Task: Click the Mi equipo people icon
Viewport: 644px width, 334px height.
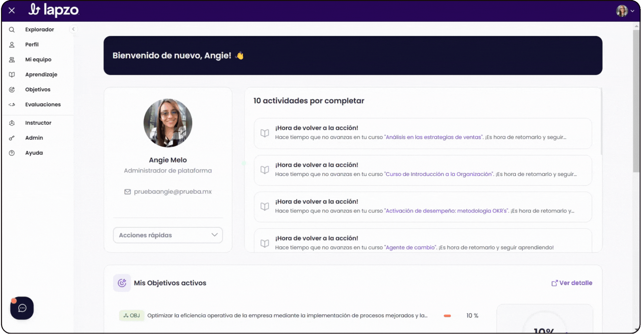Action: pos(12,60)
